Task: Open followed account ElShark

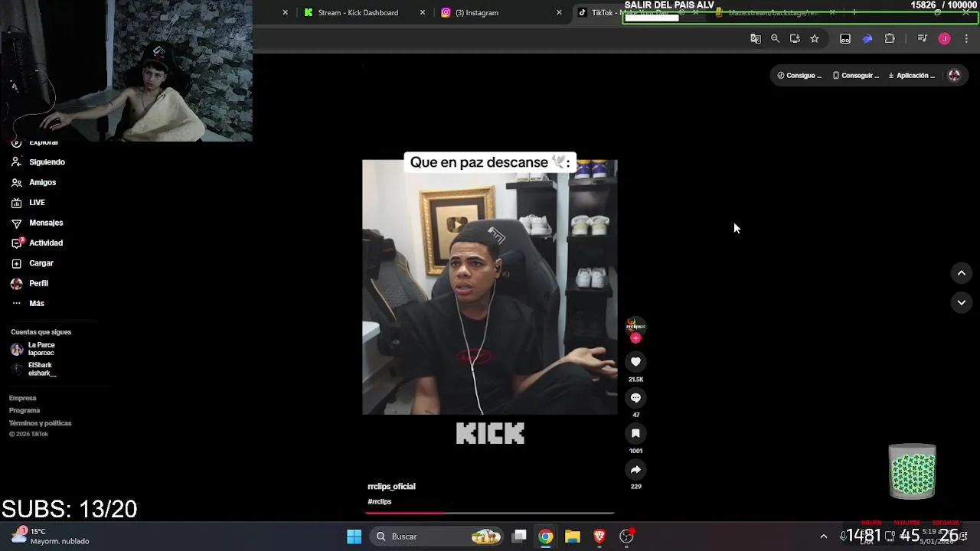Action: pyautogui.click(x=33, y=369)
